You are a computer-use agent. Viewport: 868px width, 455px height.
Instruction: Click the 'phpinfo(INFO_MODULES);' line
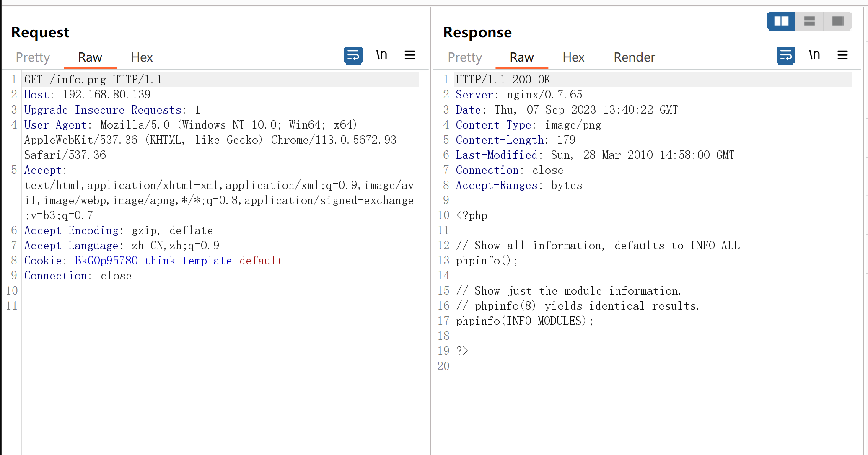click(x=525, y=321)
